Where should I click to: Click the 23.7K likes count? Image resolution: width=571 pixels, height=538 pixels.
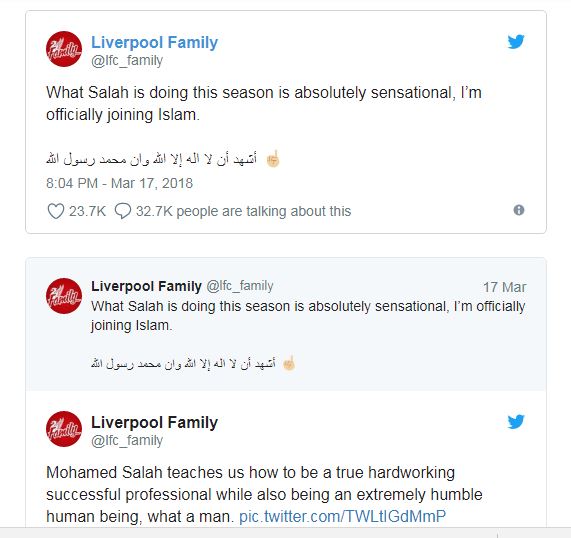click(x=87, y=211)
